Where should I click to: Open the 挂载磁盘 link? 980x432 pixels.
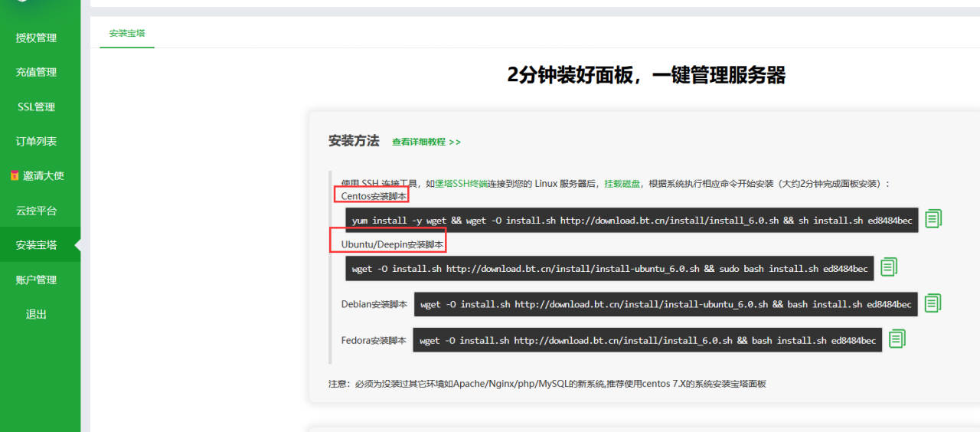623,184
